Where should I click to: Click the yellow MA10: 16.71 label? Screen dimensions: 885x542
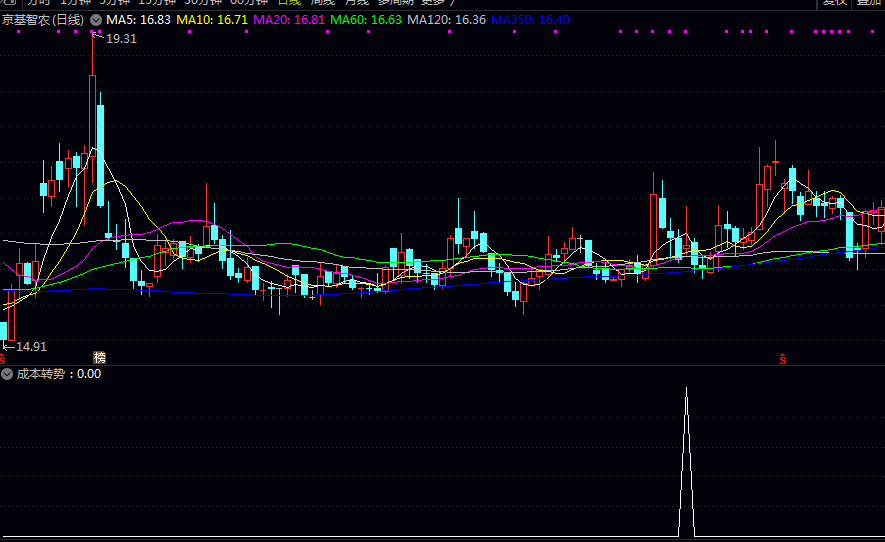[x=212, y=20]
